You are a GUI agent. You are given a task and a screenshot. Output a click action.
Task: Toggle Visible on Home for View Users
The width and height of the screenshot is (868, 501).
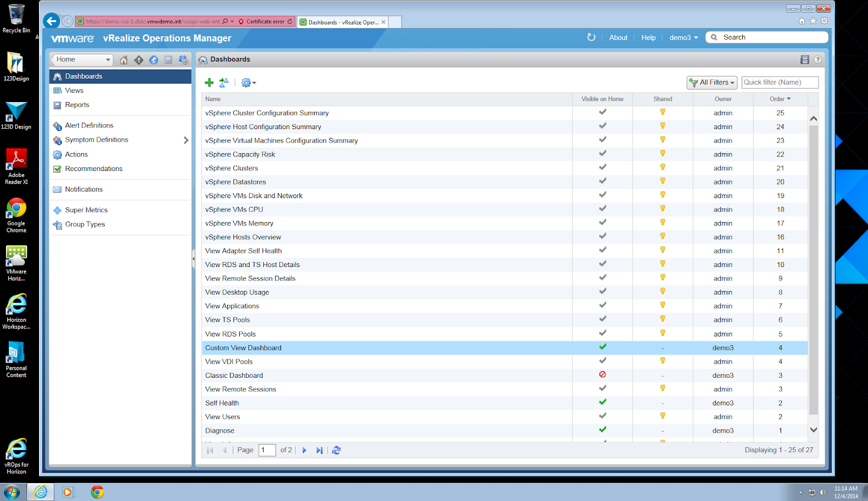point(602,416)
